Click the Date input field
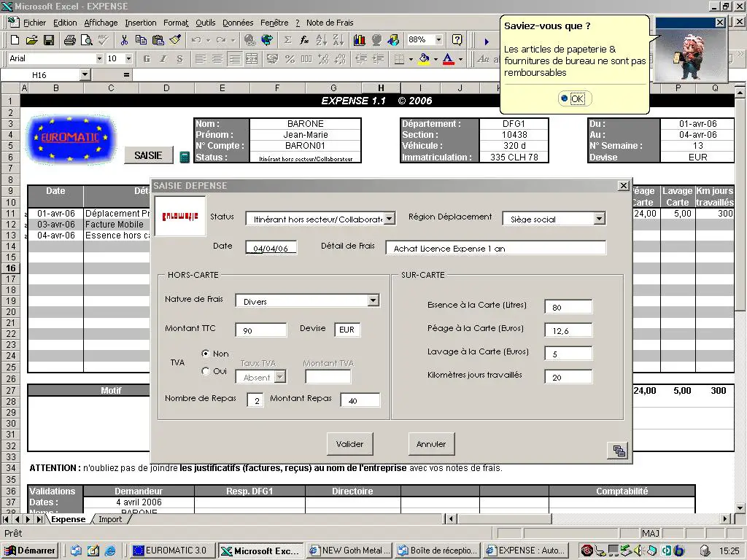This screenshot has width=747, height=560. point(271,248)
